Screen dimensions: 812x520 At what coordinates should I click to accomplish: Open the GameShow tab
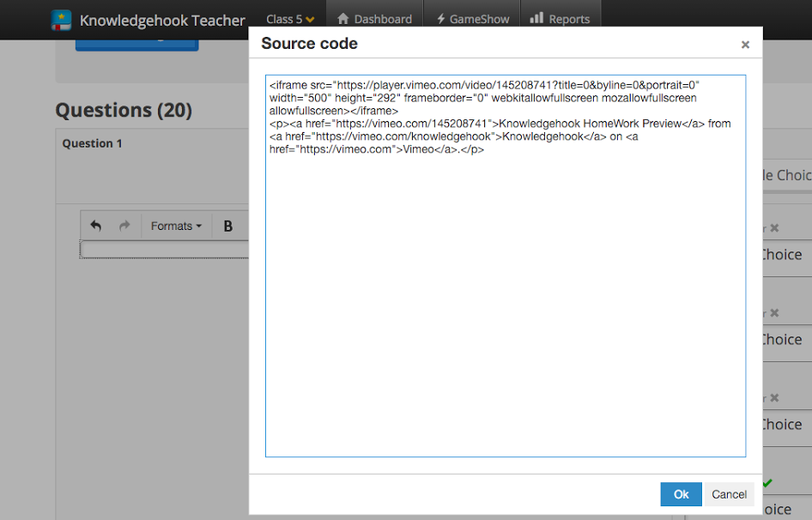coord(472,19)
